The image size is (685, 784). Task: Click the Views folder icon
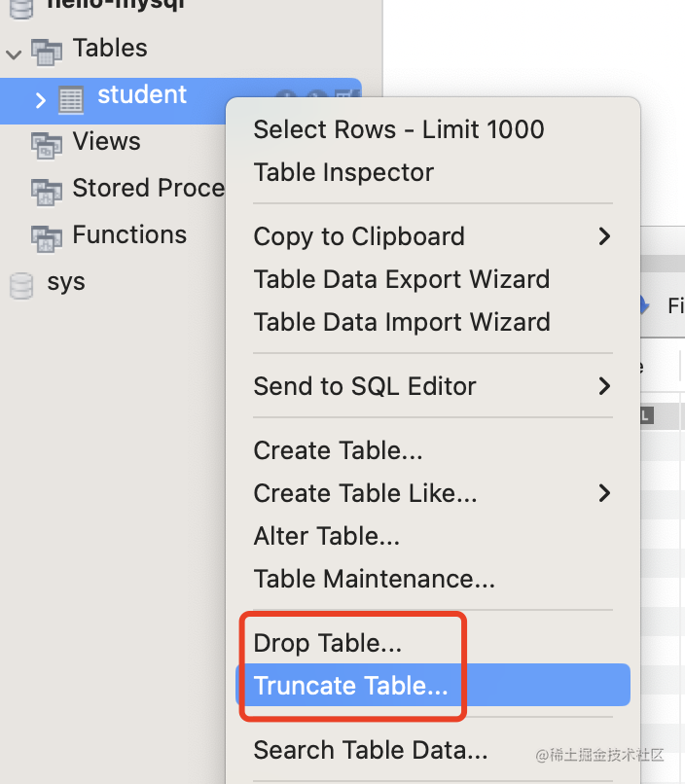[46, 144]
